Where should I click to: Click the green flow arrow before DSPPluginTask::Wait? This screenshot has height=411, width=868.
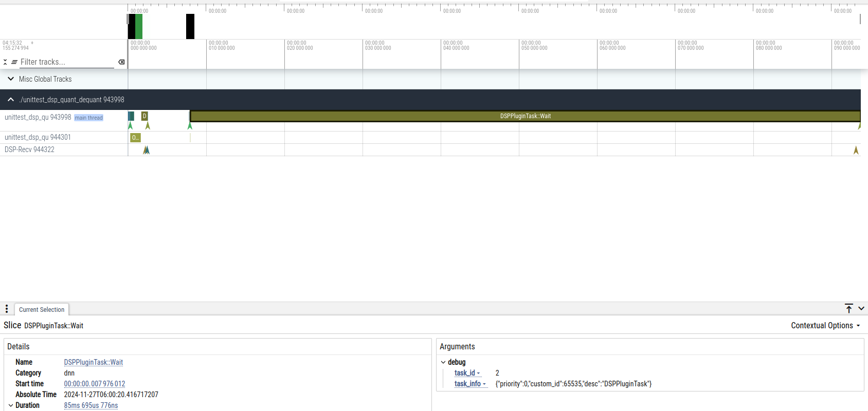[x=190, y=126]
